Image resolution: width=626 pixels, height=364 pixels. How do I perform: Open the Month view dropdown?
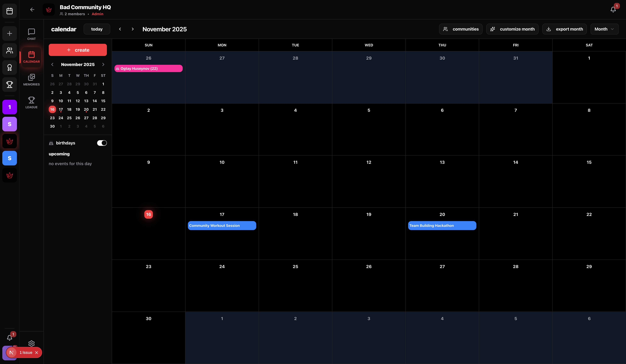pos(604,29)
